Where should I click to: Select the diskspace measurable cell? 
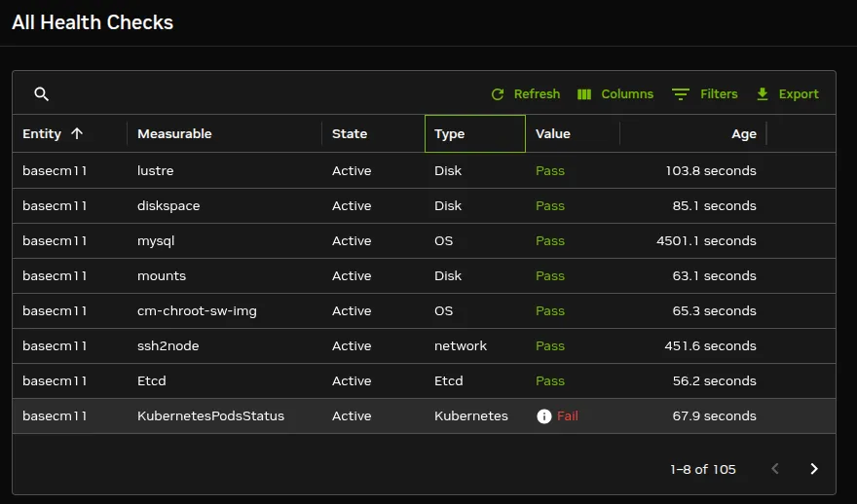(x=168, y=206)
